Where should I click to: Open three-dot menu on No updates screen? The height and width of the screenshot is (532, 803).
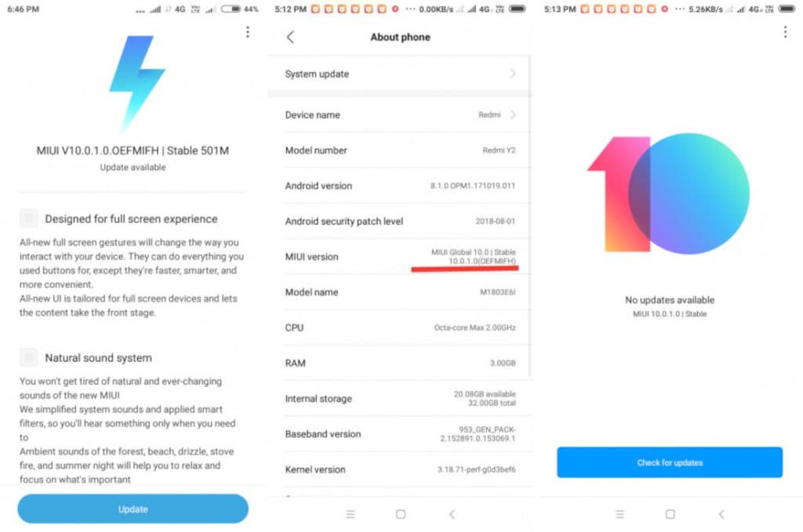coord(785,32)
